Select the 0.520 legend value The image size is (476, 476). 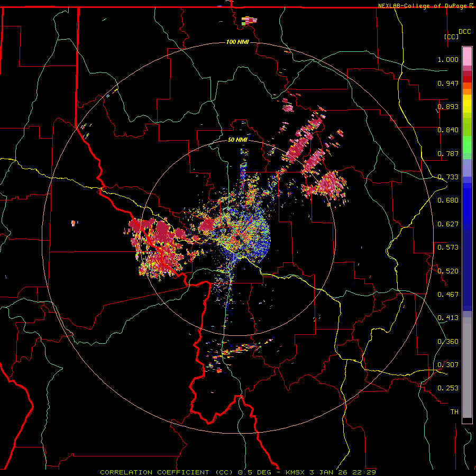coord(448,271)
